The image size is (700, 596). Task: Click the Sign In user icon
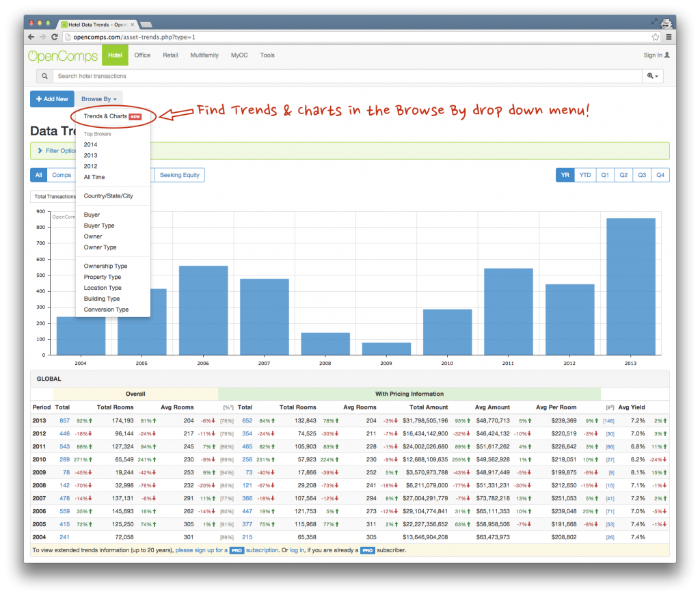[x=667, y=55]
